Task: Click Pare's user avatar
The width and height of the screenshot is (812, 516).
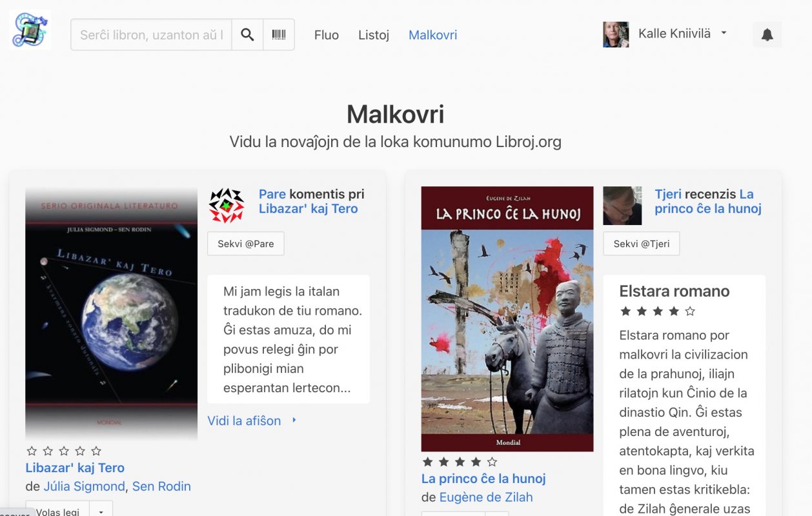Action: pyautogui.click(x=227, y=206)
